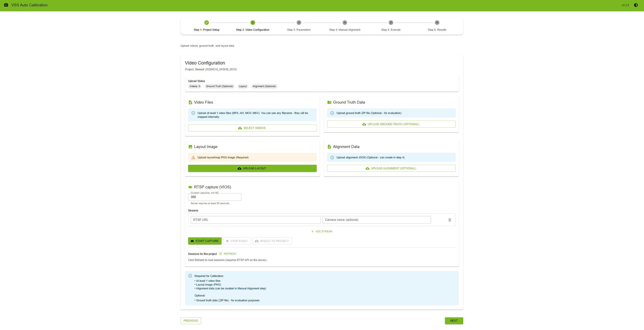Click Upload Ground Truth (Optional) button

tap(391, 124)
